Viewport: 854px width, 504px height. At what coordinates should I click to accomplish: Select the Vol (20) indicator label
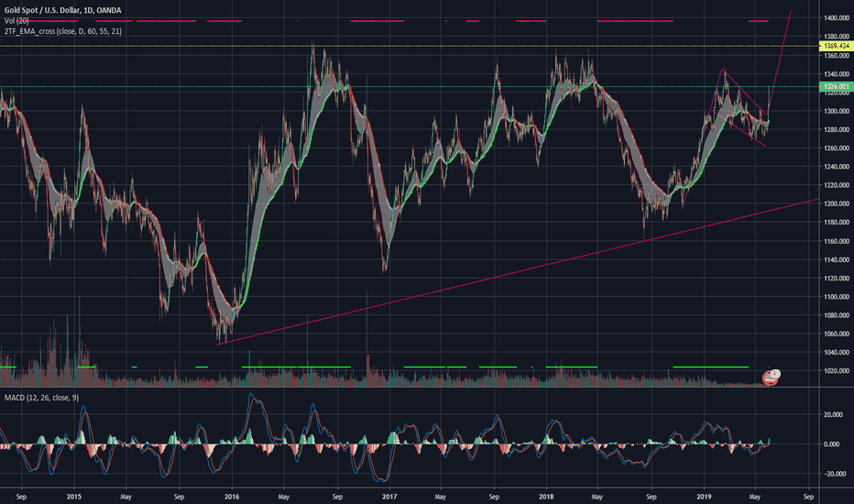click(x=16, y=21)
